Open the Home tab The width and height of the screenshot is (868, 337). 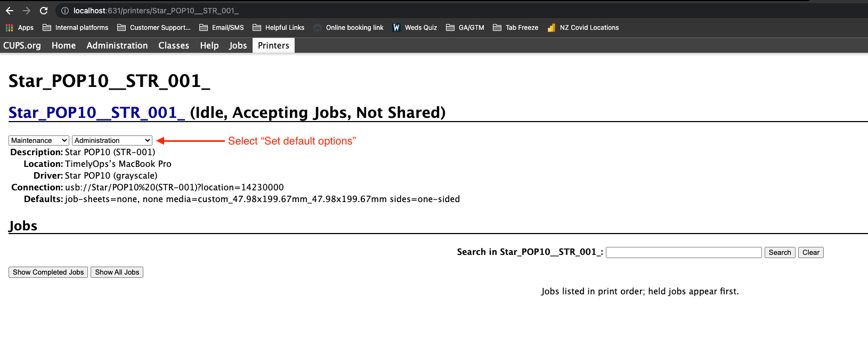coord(63,45)
